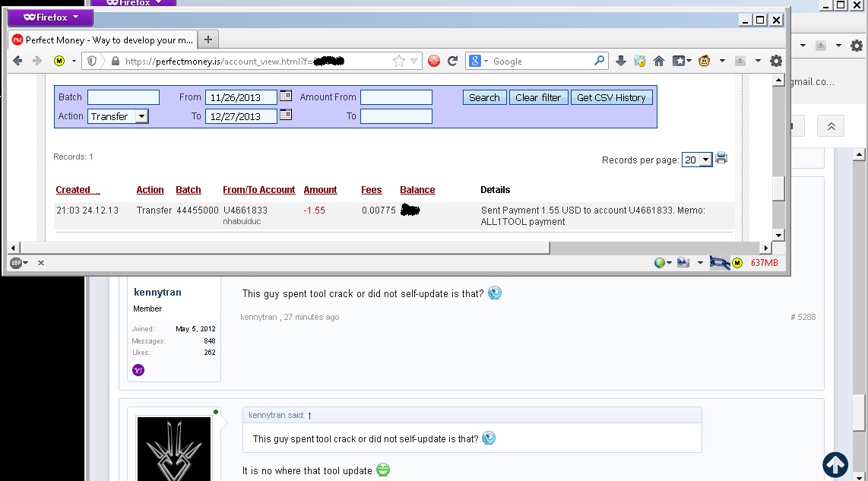Click the printer icon near Records per page
Image resolution: width=868 pixels, height=481 pixels.
point(721,158)
